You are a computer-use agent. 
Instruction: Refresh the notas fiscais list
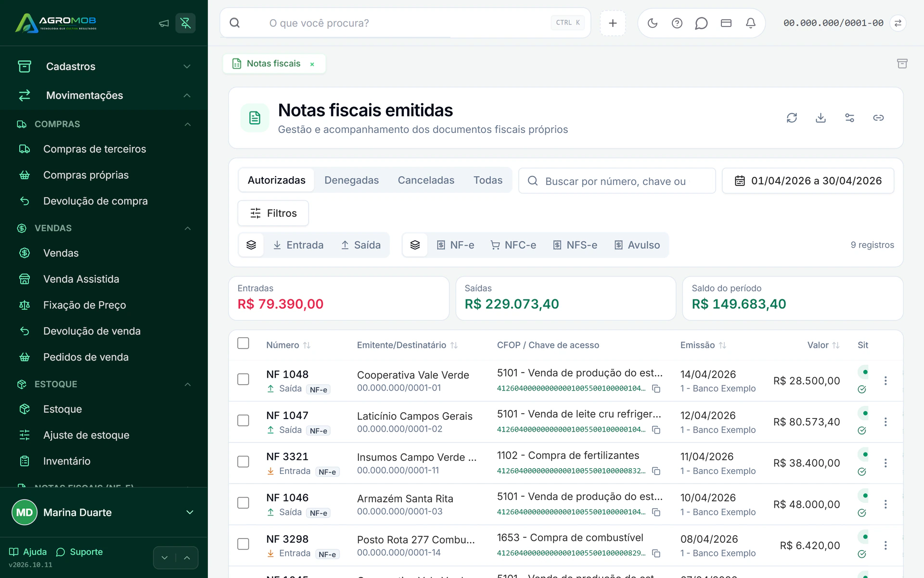792,118
